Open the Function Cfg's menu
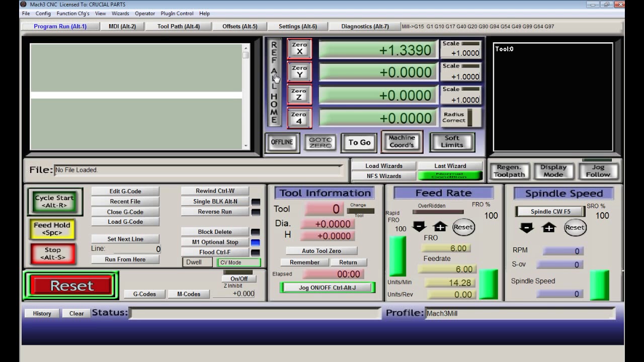 tap(73, 14)
